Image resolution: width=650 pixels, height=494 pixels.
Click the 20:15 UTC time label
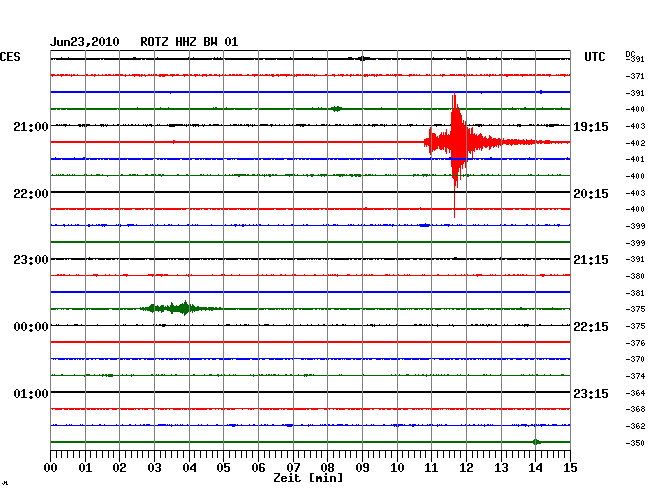point(591,194)
